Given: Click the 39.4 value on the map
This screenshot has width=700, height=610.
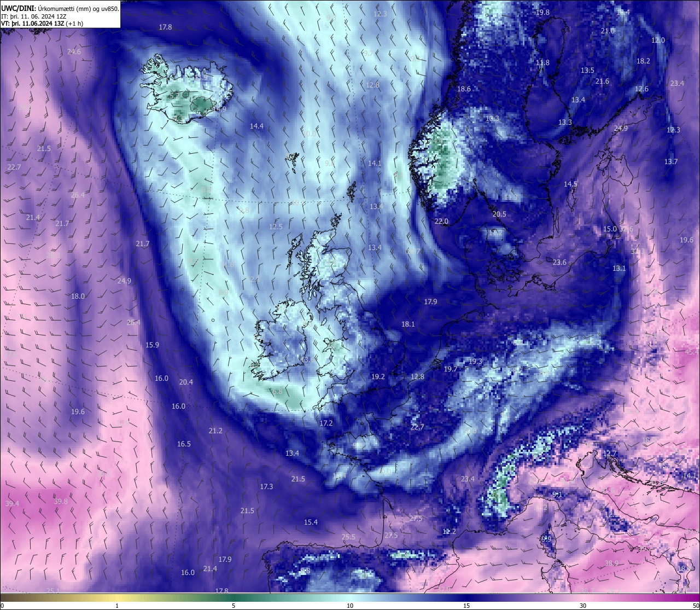Looking at the screenshot, I should pos(12,503).
